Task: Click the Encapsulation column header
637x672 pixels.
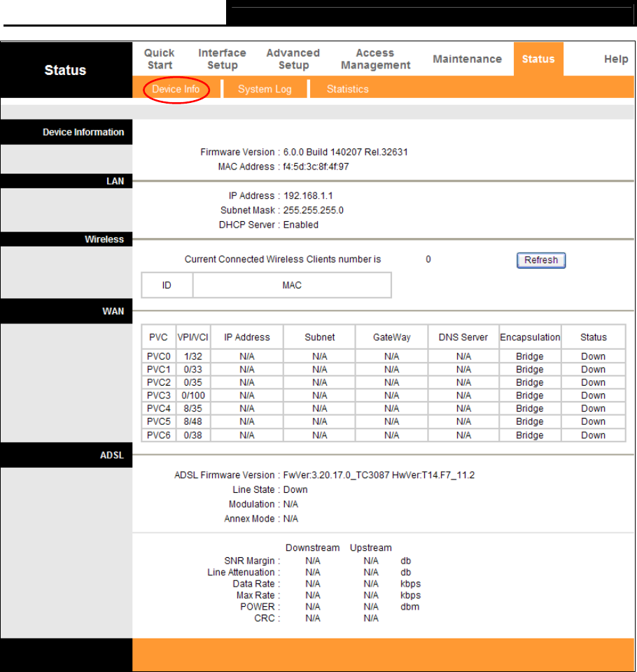Action: click(530, 337)
